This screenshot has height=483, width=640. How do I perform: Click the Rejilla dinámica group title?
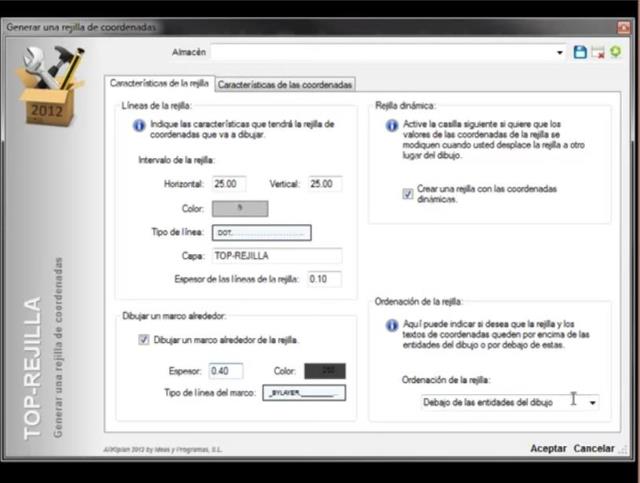click(x=405, y=106)
